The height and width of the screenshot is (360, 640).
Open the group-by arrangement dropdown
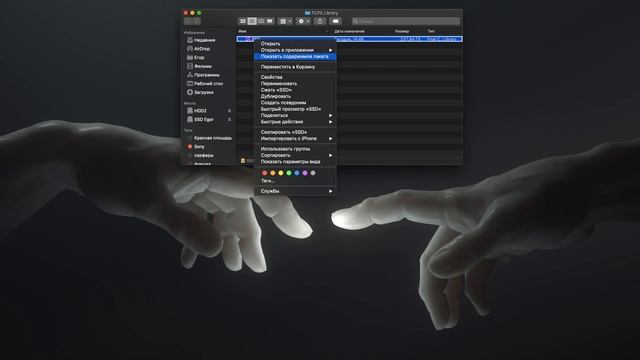pos(285,21)
